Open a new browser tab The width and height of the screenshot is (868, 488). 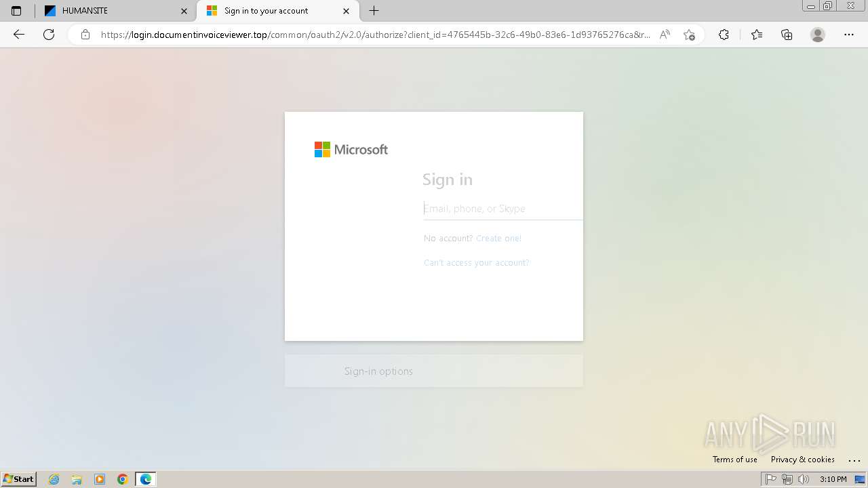(374, 11)
